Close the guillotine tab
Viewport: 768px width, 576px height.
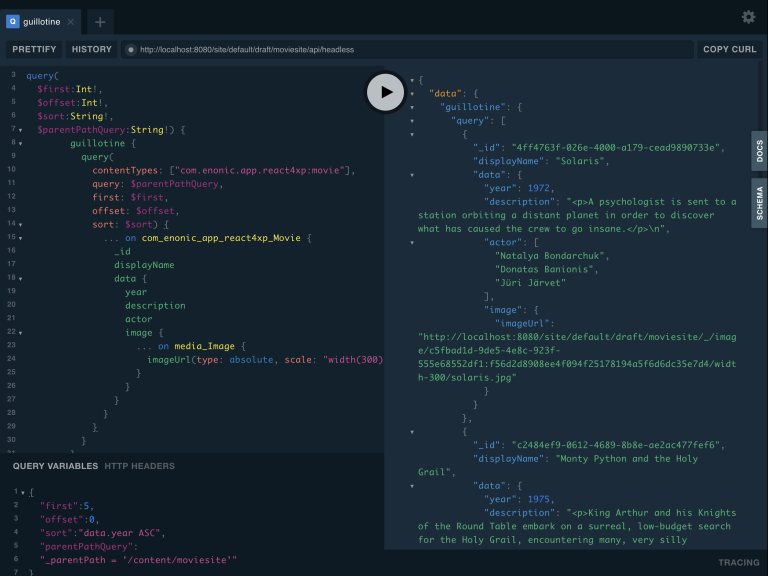(71, 22)
